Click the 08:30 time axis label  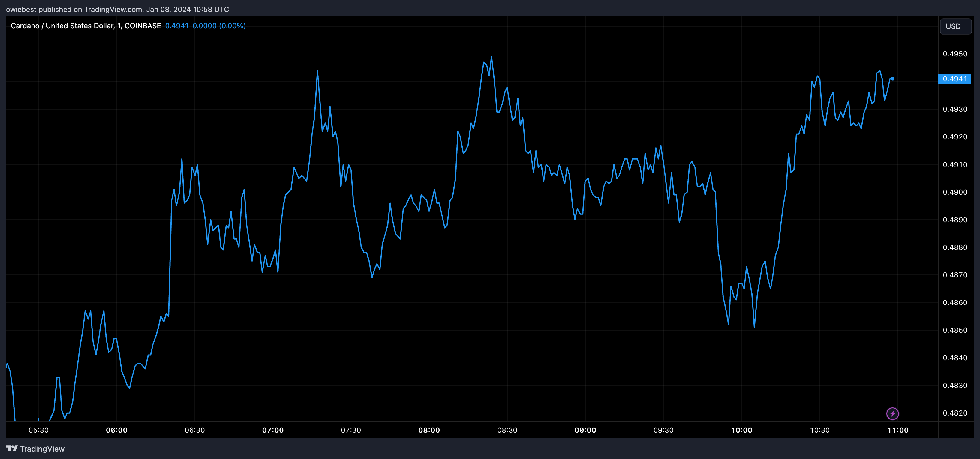click(x=507, y=430)
